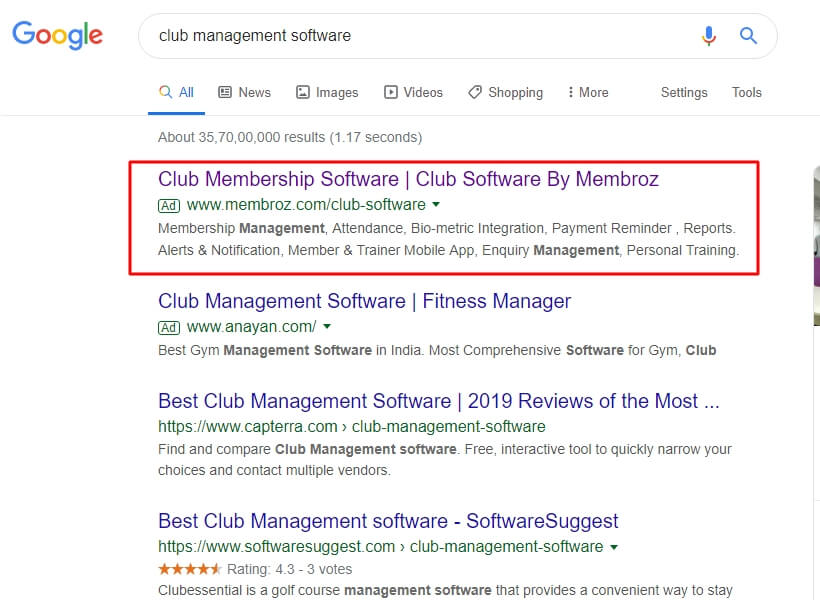Open search Settings

click(684, 93)
